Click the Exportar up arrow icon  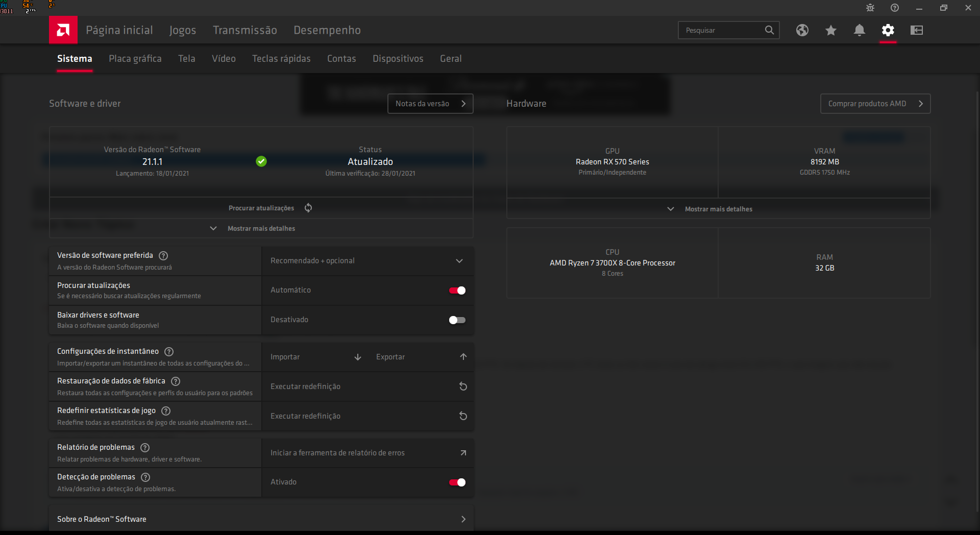[463, 357]
